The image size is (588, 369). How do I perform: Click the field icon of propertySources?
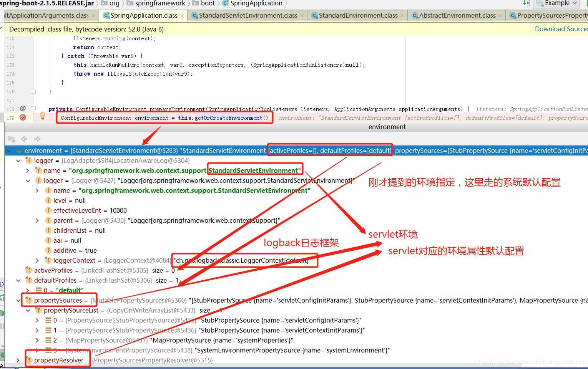(29, 300)
